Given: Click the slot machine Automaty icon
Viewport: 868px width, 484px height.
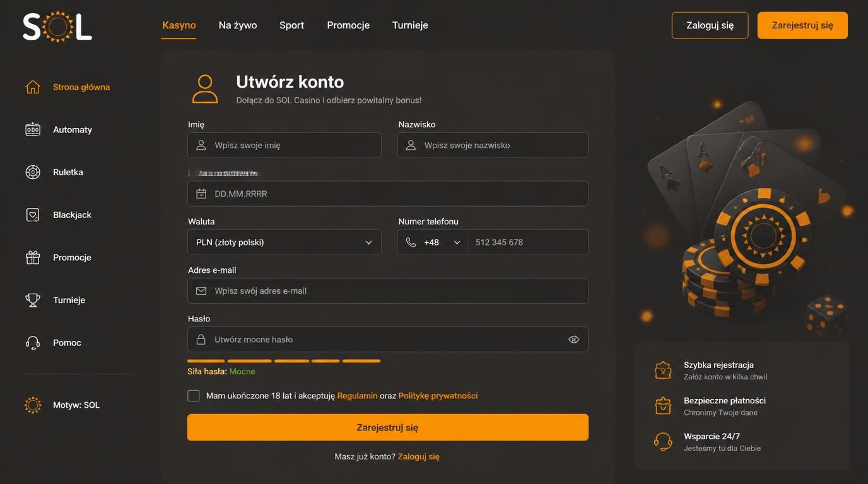Looking at the screenshot, I should (x=33, y=130).
